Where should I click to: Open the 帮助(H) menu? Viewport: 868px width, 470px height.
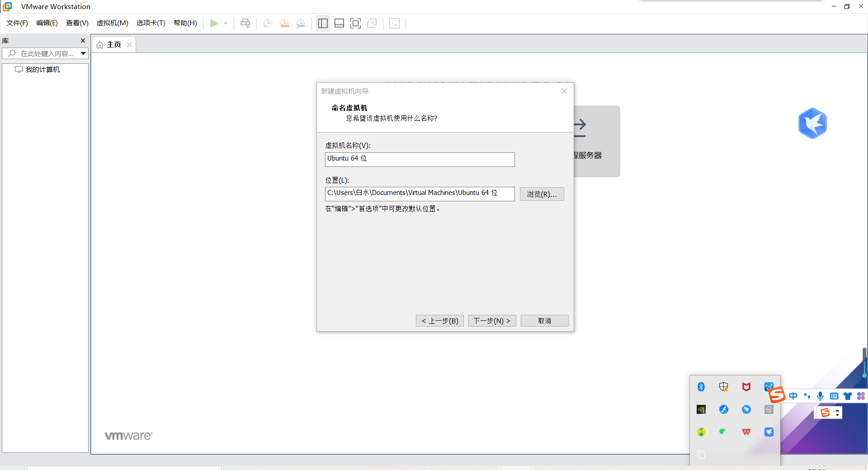point(185,23)
